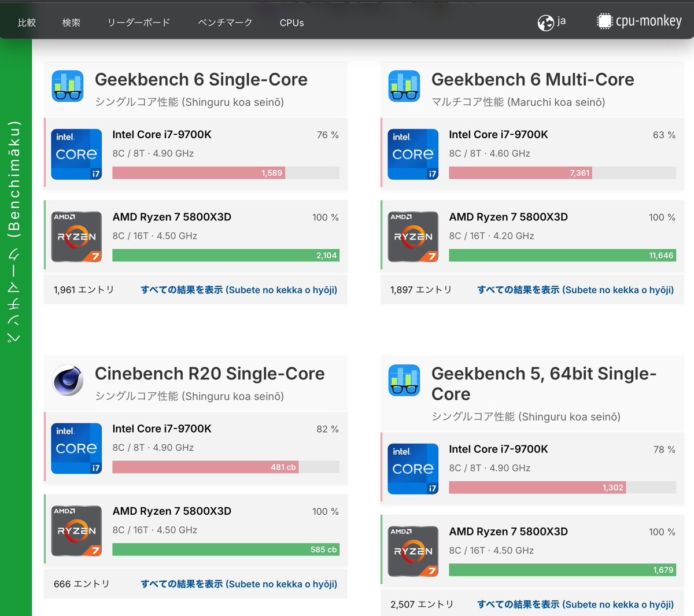The width and height of the screenshot is (694, 616).
Task: Click the Geekbench 6 Single-Core app icon
Action: coord(68,86)
